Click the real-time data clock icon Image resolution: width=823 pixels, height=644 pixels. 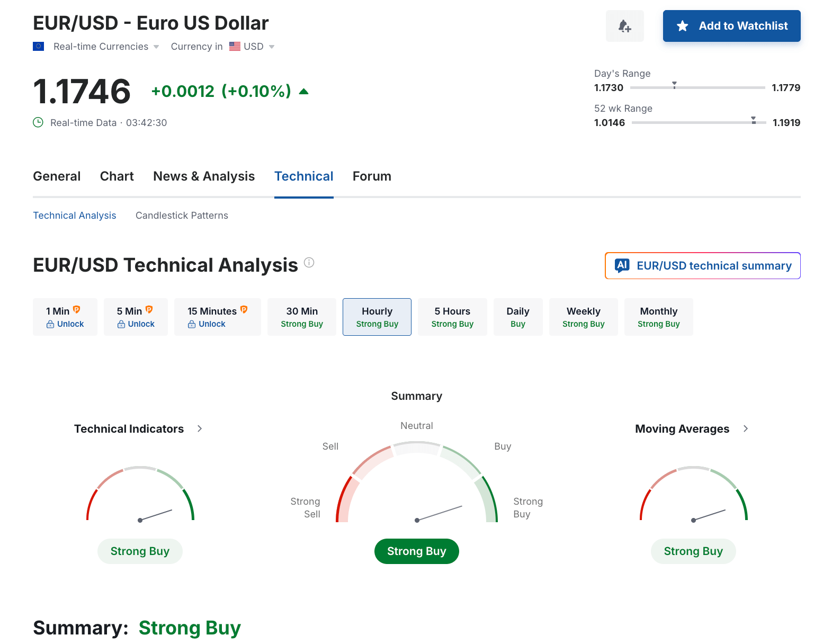pos(38,122)
